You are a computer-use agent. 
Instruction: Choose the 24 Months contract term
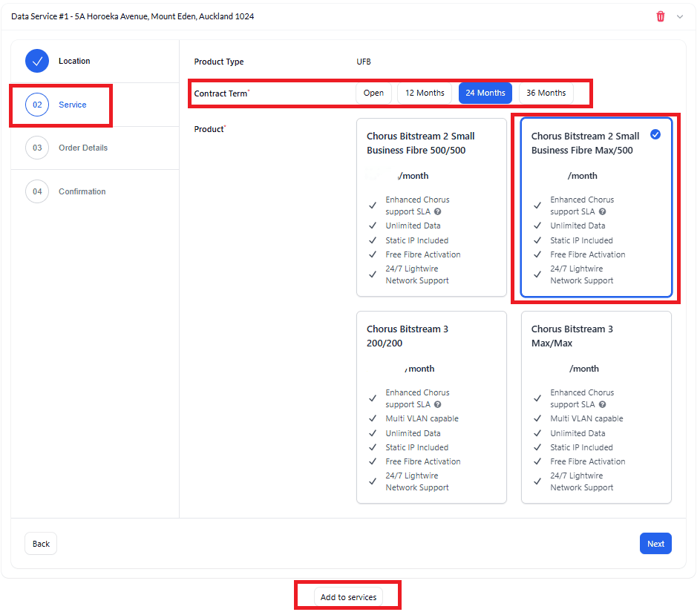coord(485,93)
